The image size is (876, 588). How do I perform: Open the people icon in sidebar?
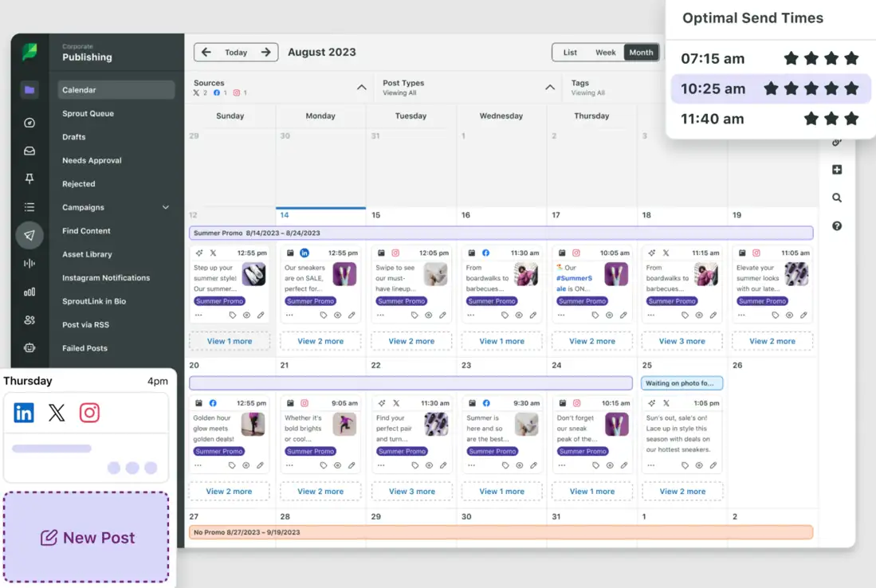[29, 320]
